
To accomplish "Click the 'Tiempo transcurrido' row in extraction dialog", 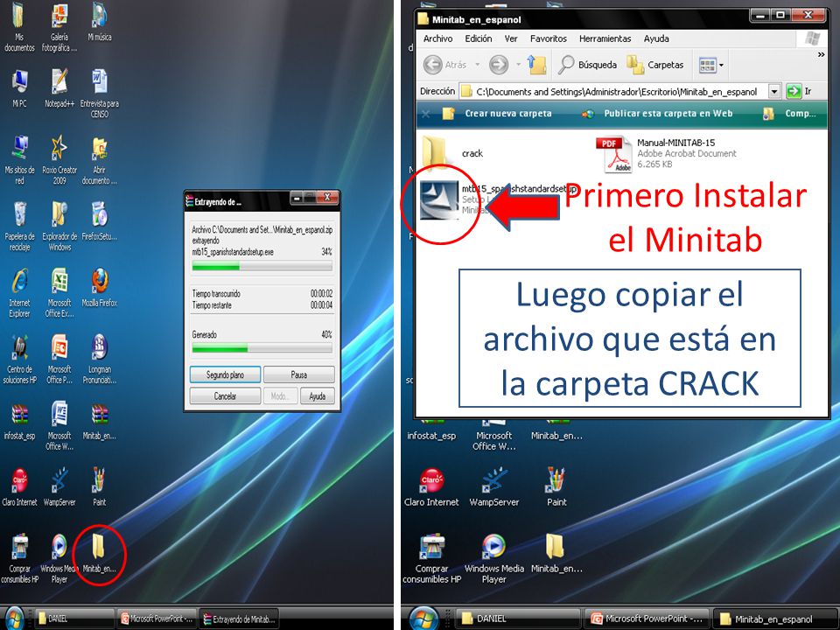I will (262, 294).
